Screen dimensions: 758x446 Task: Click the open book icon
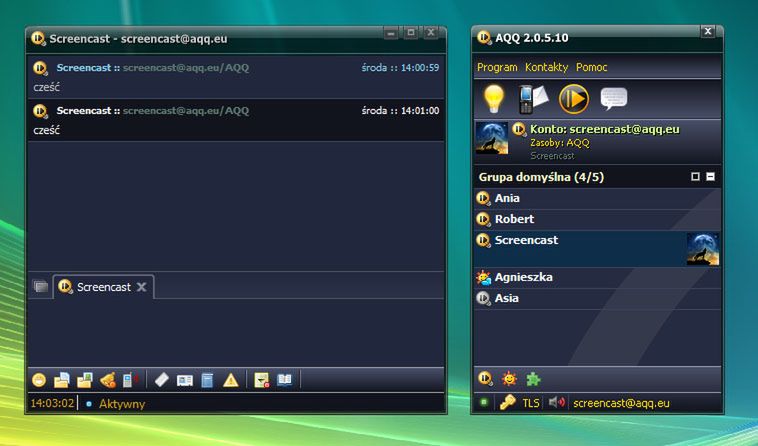285,380
